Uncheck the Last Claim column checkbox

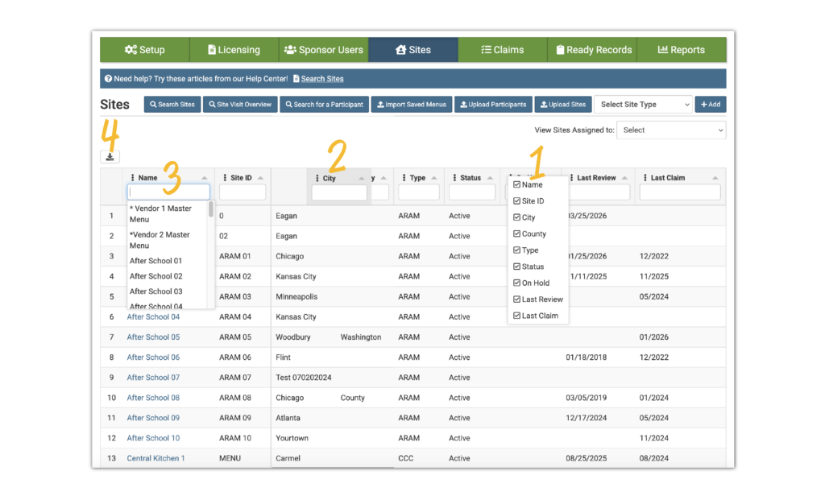tap(516, 316)
